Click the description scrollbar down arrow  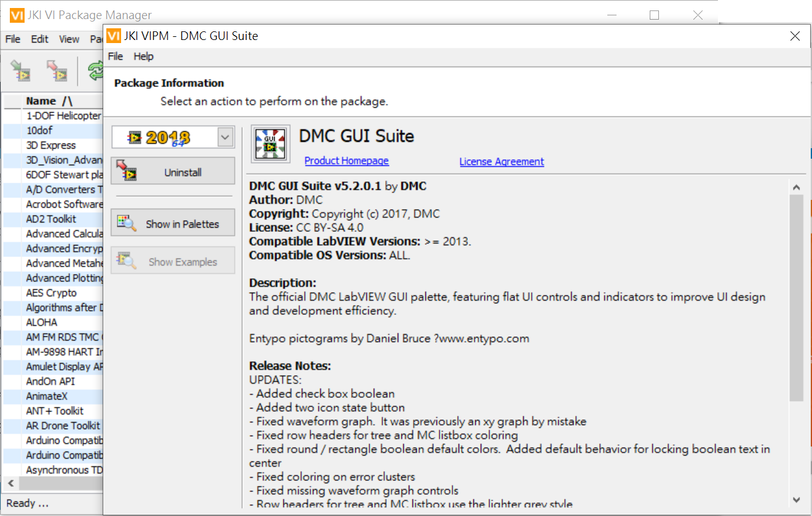(796, 499)
